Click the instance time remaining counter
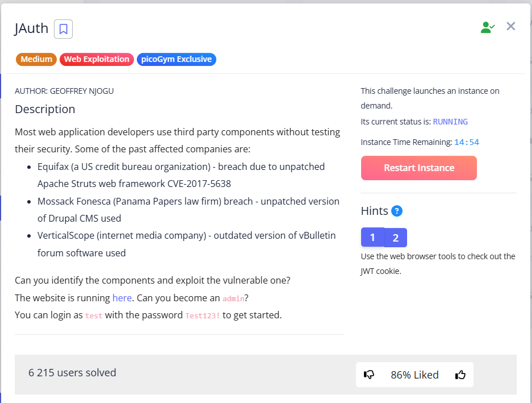Image resolution: width=532 pixels, height=403 pixels. 466,142
